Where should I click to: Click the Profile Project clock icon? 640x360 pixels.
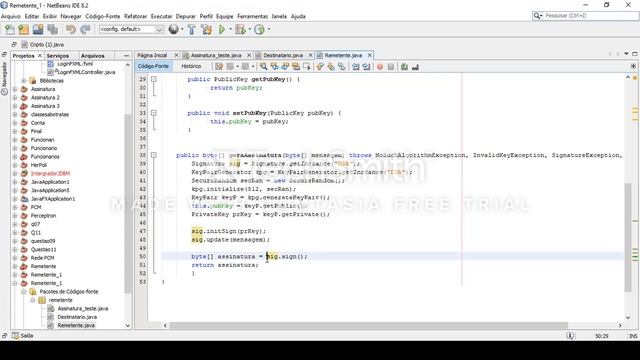click(x=259, y=29)
